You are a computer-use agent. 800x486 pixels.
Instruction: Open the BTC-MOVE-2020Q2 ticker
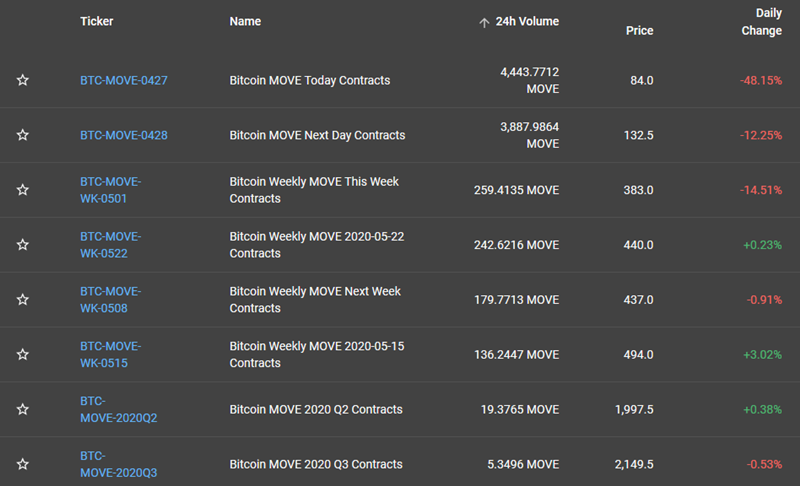118,409
